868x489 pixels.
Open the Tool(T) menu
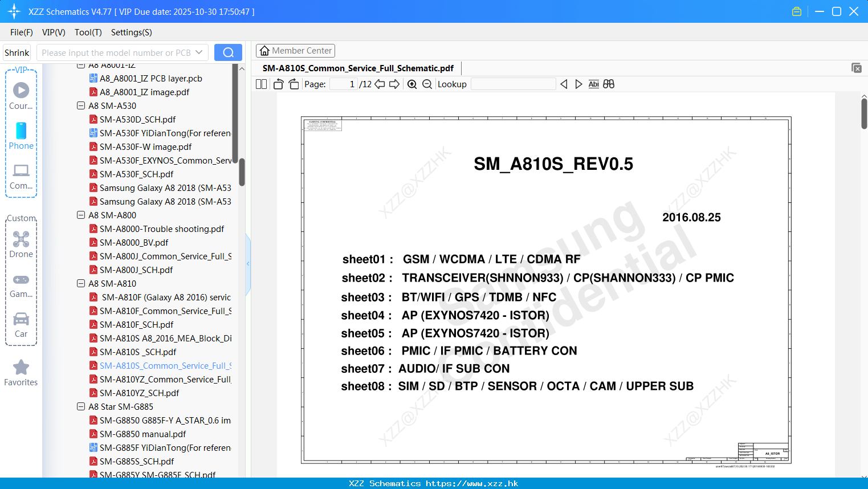click(x=88, y=32)
